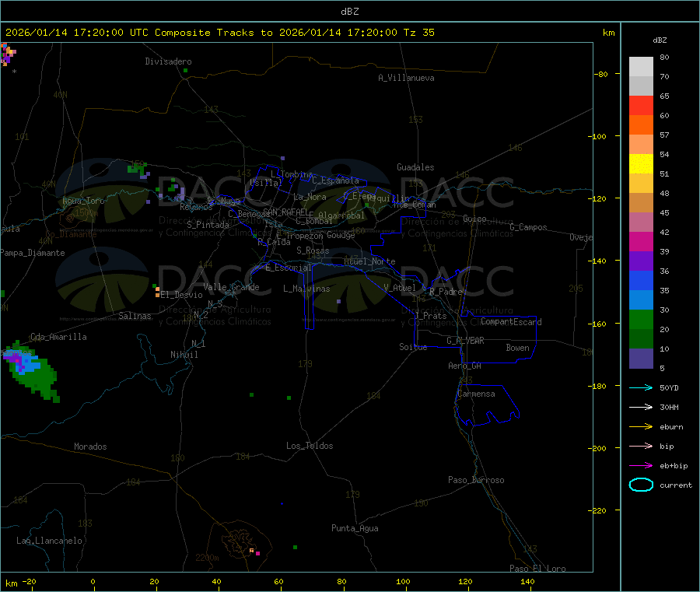Click the pink echo pixel near the 2200m volcano
This screenshot has width=700, height=592.
click(x=257, y=554)
